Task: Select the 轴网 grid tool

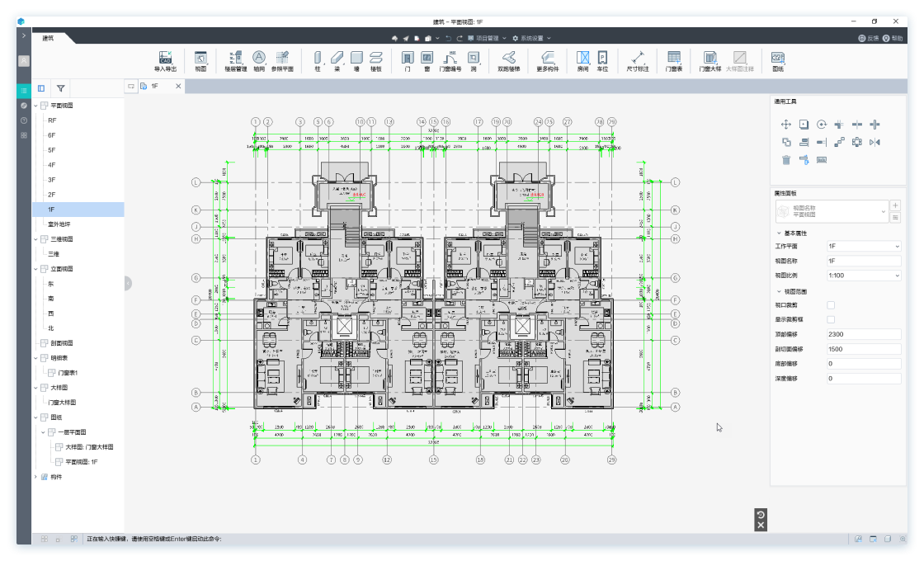Action: pos(259,61)
